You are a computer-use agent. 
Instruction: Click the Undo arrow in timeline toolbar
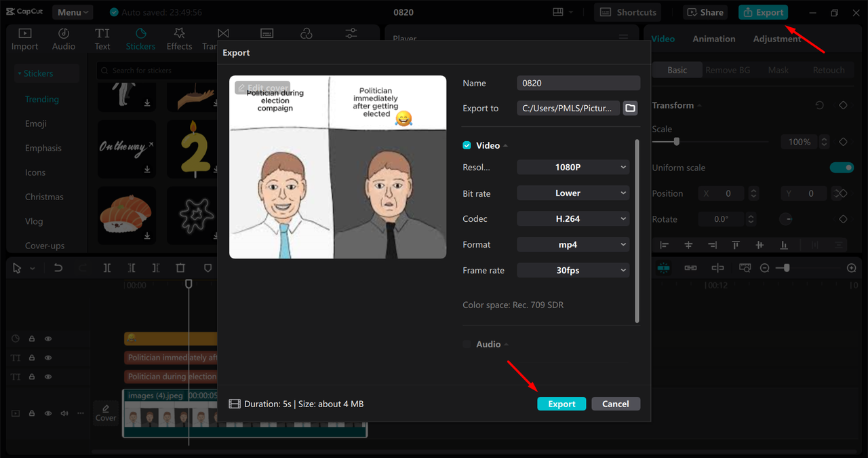(x=58, y=268)
